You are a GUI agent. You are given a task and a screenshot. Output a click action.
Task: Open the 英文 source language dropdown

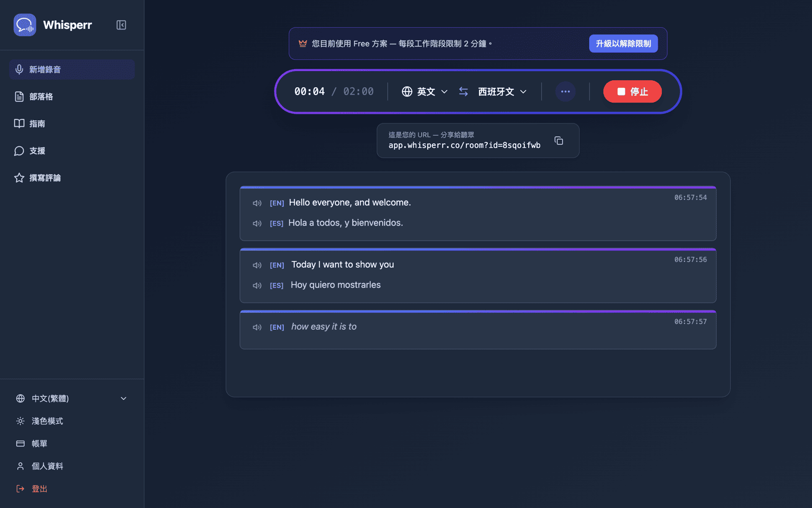[425, 91]
